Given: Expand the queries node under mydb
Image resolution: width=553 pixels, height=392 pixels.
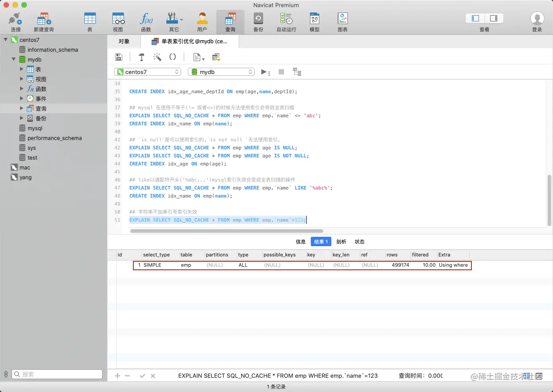Looking at the screenshot, I should tap(22, 108).
